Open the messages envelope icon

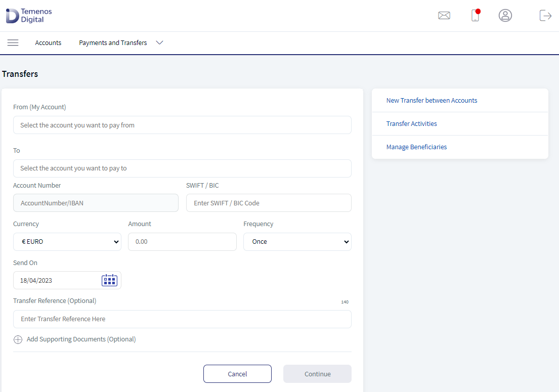coord(444,15)
